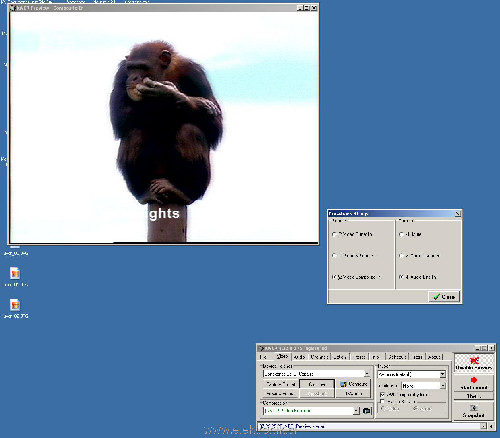Select middle radio option in dialog's left group
Screen dimensions: 500x438
click(x=334, y=256)
